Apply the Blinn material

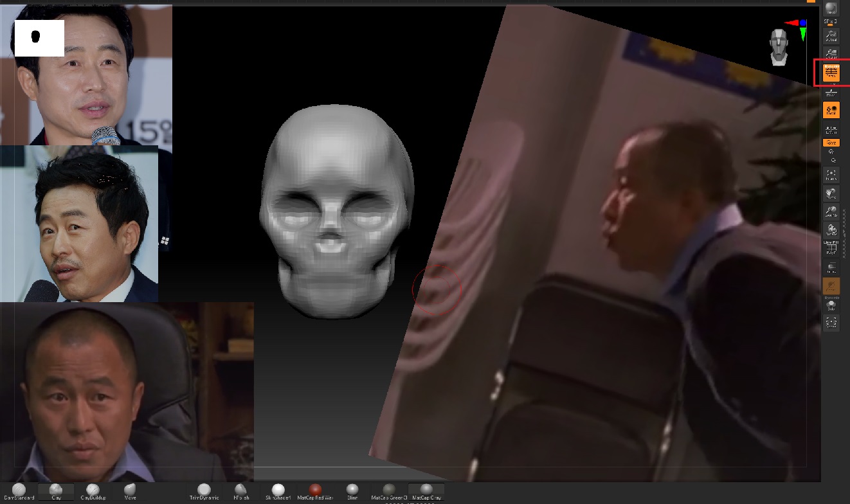click(352, 492)
